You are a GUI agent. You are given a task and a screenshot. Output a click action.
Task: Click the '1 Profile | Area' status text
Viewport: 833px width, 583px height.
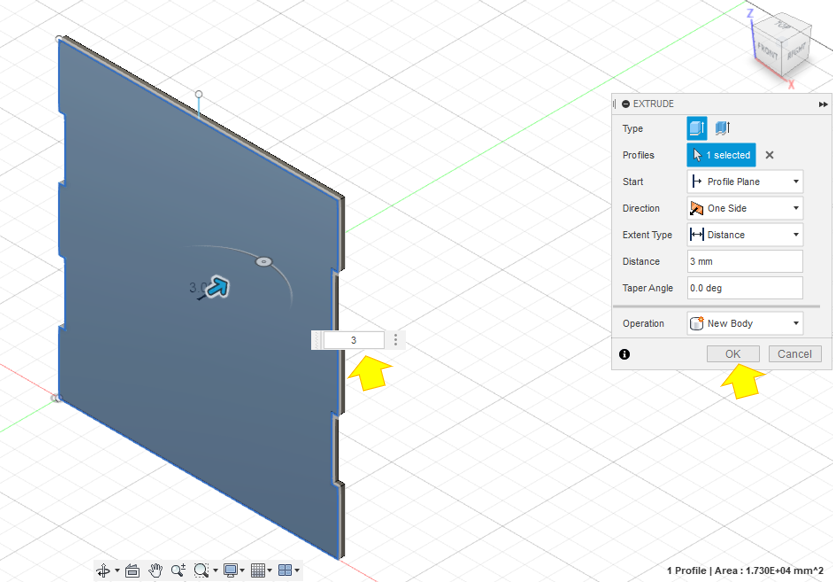[745, 571]
